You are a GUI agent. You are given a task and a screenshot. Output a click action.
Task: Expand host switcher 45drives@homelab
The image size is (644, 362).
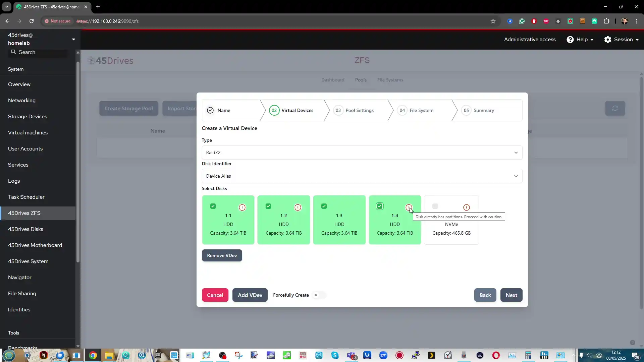[73, 39]
